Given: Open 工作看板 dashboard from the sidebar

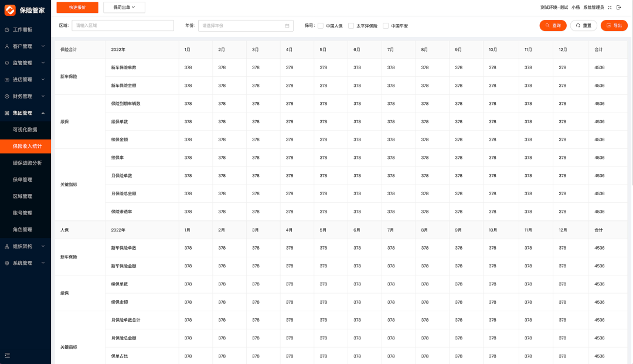Looking at the screenshot, I should pos(22,29).
